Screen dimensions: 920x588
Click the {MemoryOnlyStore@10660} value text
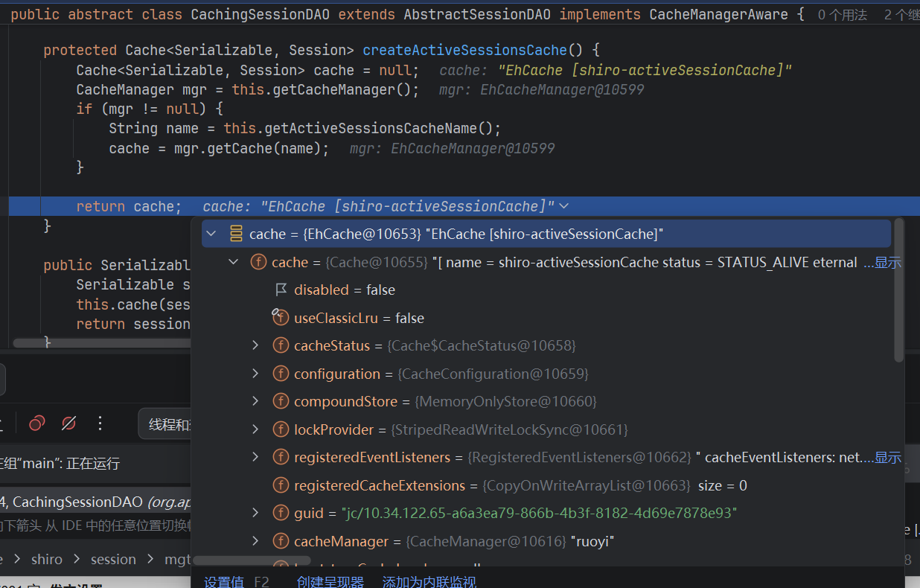505,401
